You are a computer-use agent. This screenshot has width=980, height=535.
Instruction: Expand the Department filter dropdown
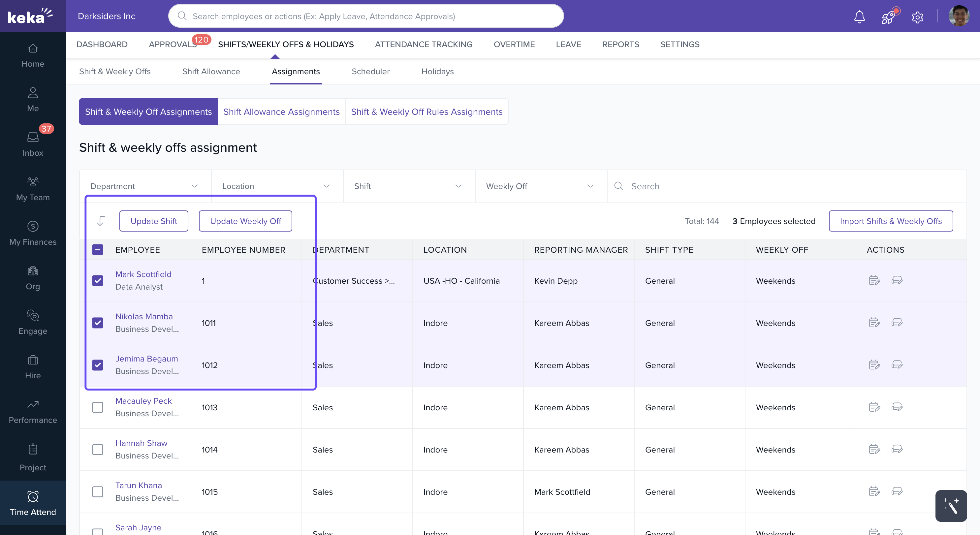144,186
